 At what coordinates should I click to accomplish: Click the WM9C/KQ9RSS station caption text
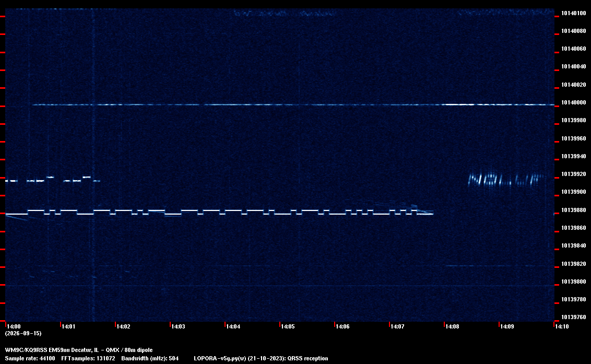click(x=79, y=350)
